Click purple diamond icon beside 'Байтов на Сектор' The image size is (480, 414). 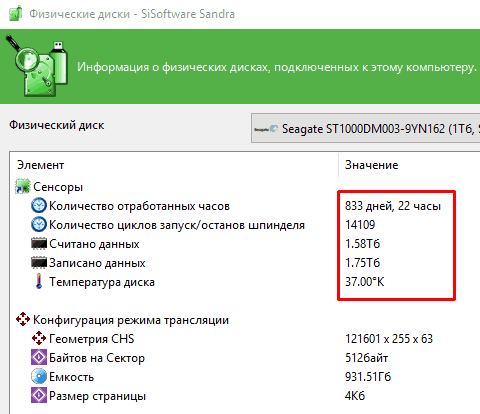coord(39,357)
